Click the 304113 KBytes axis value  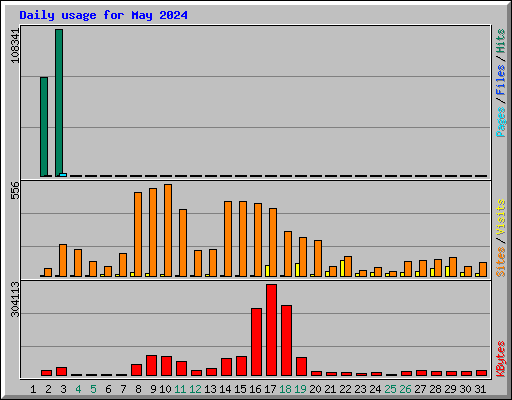point(15,299)
